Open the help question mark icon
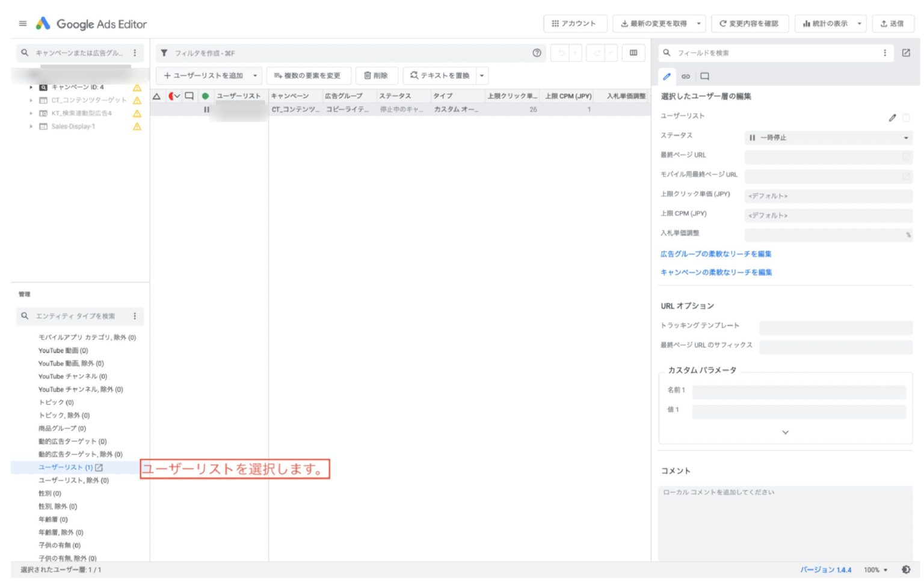The width and height of the screenshot is (924, 581). (537, 53)
